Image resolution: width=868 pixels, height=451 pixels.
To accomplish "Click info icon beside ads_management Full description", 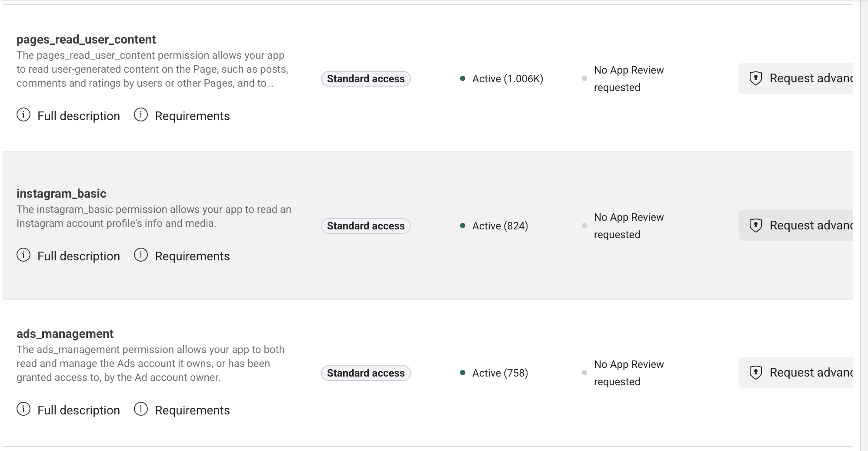I will pyautogui.click(x=23, y=409).
